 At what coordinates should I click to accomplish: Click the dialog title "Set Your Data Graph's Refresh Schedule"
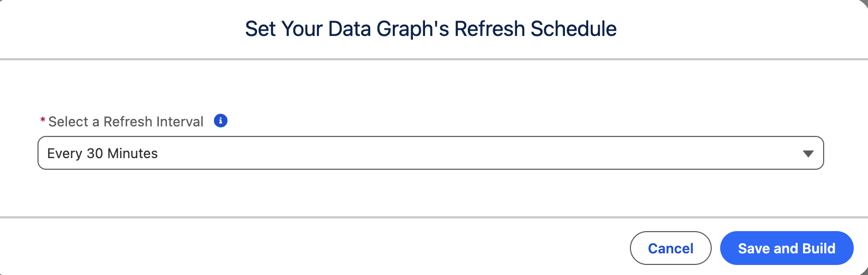click(x=431, y=29)
